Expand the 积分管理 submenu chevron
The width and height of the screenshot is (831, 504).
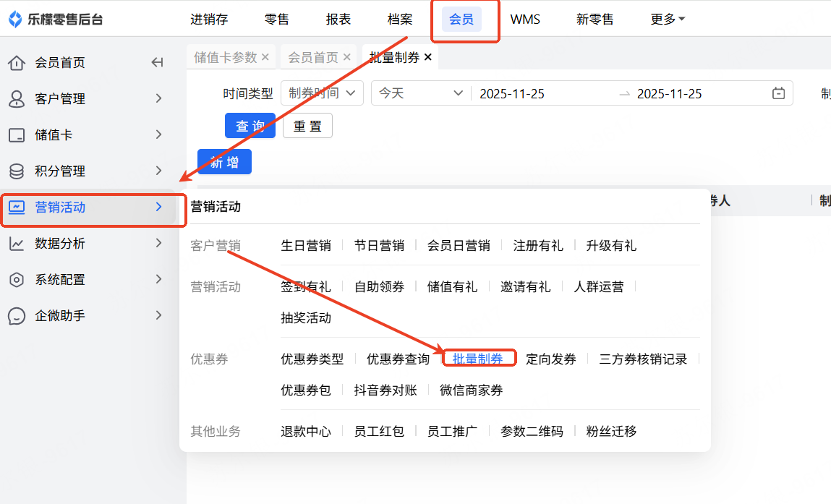[158, 171]
